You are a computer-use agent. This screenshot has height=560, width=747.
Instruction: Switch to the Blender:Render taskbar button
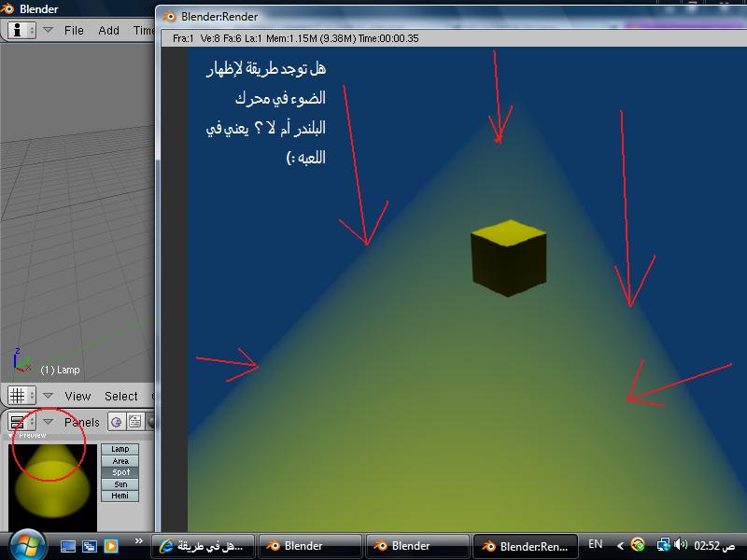coord(525,546)
